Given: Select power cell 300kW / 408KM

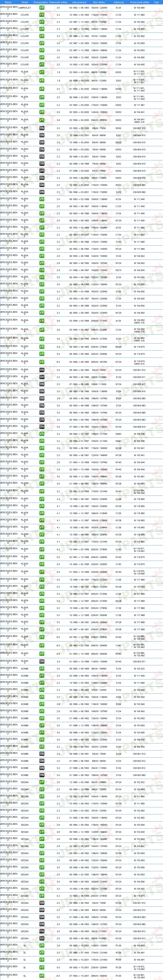Looking at the screenshot, I should point(99,637).
